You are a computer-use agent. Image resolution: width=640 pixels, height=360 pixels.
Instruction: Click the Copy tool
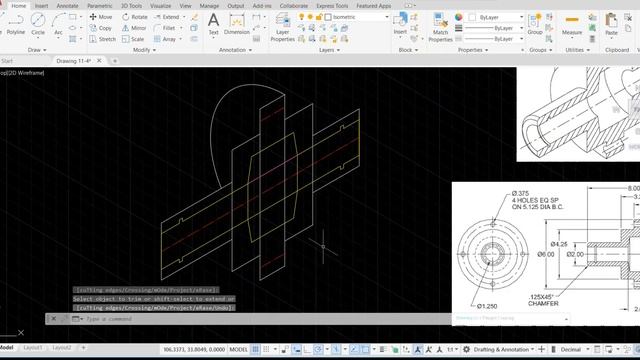tap(101, 28)
